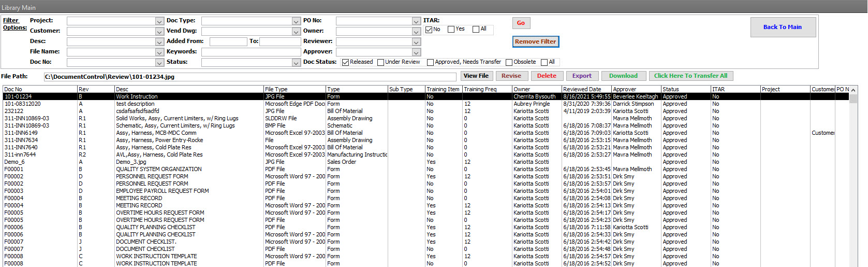Click Back To Main button
The image size is (868, 267).
[783, 27]
